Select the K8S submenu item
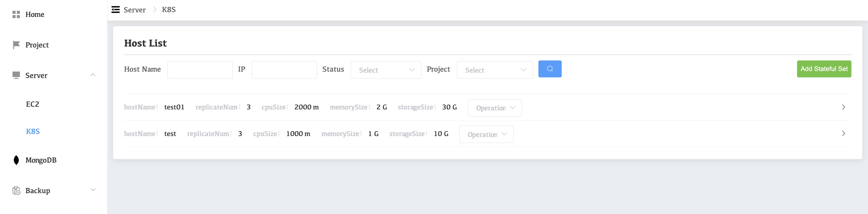Viewport: 868px width, 214px height. tap(33, 131)
